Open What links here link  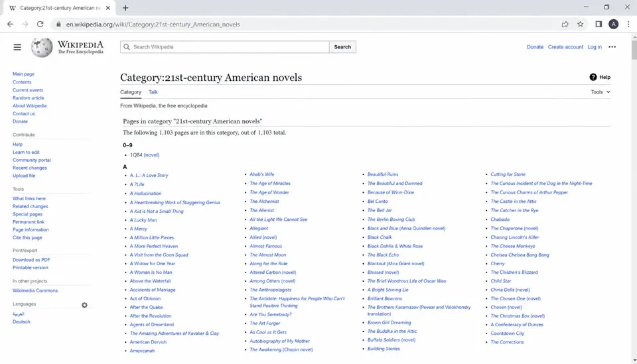[29, 198]
